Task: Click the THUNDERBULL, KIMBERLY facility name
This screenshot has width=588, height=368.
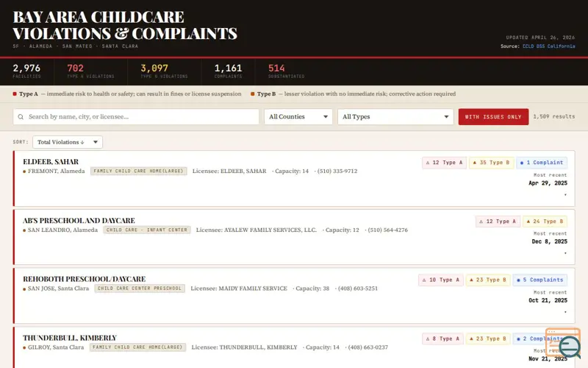Action: point(70,338)
